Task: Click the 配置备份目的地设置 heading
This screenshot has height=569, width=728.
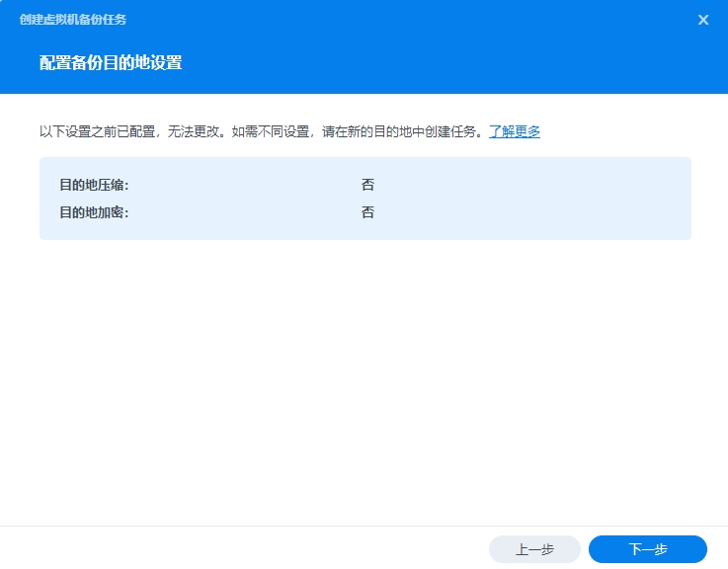Action: tap(111, 63)
